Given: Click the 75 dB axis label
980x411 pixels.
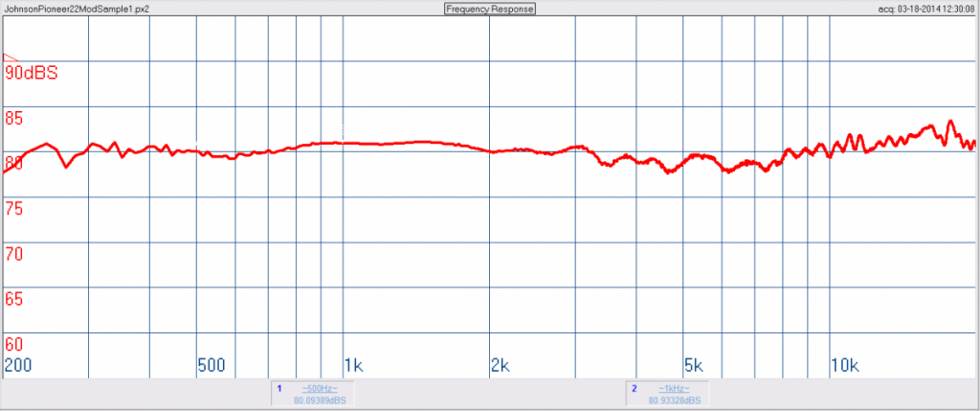Looking at the screenshot, I should coord(13,209).
